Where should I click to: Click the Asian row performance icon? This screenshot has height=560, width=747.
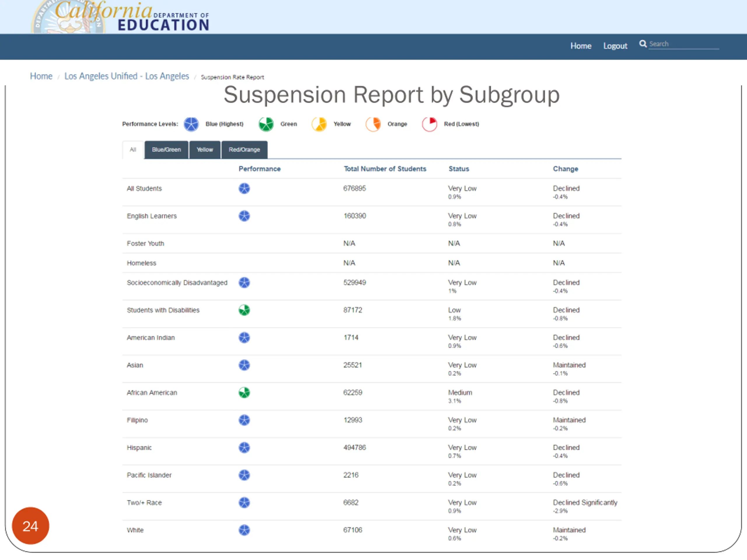(244, 365)
